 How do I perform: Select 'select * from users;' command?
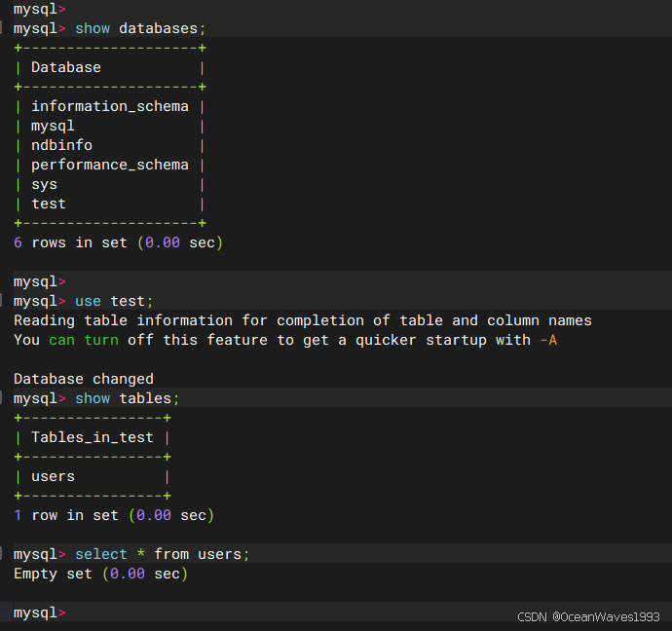(x=163, y=554)
